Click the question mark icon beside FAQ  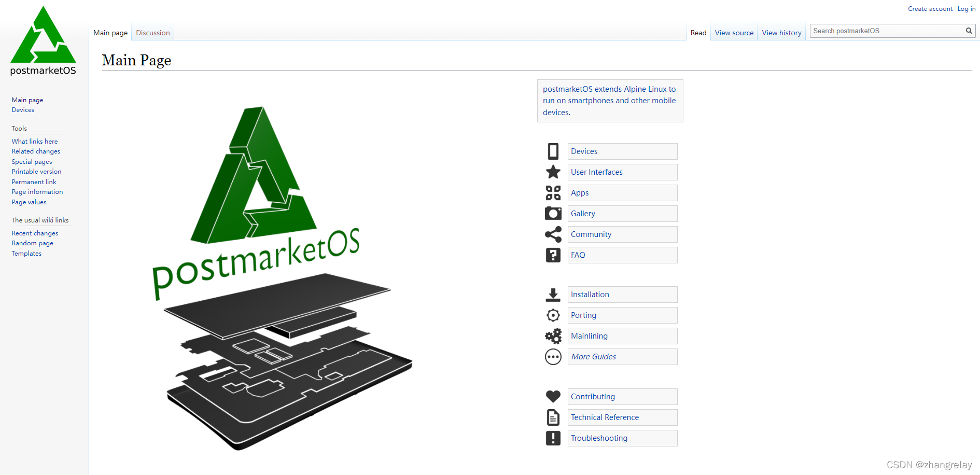(x=553, y=255)
